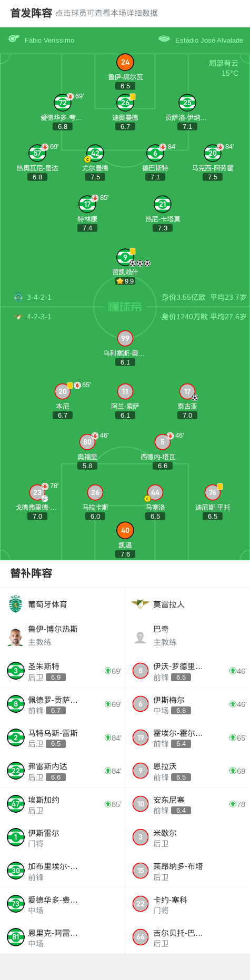Image resolution: width=250 pixels, height=980 pixels.
Task: Open goalkeeper number 24 鲁伊-席尔瓦's stats
Action: (125, 62)
